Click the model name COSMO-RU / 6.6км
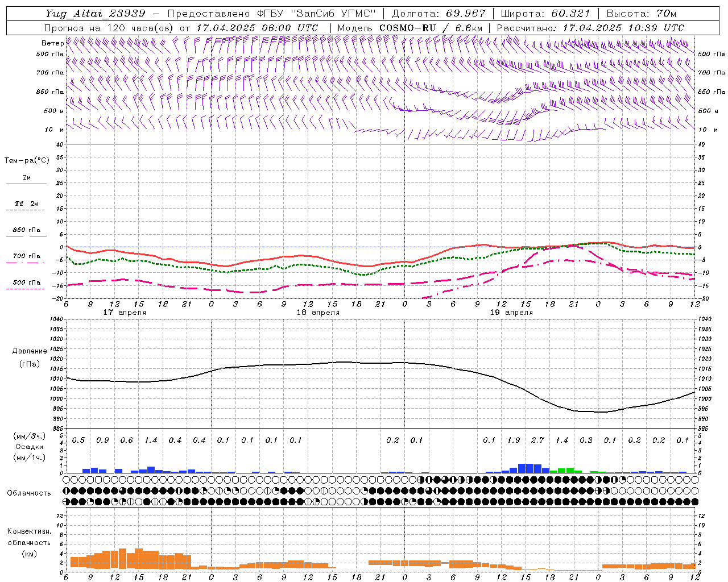 point(431,28)
